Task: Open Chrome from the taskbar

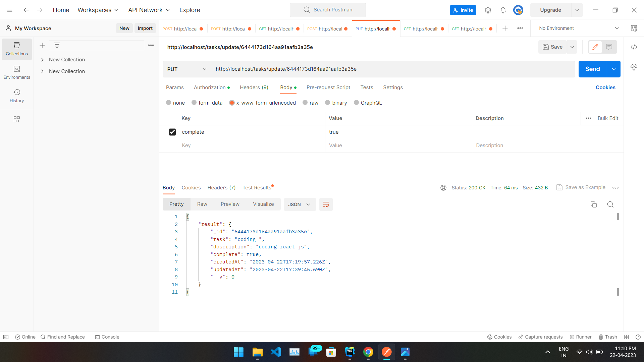Action: click(x=368, y=352)
